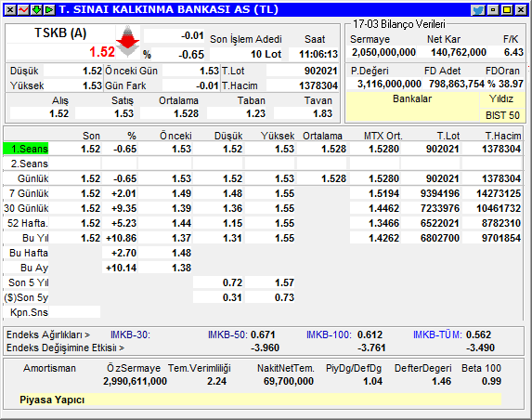Click the 17-03 Bilanço Verileri heading
Image resolution: width=532 pixels, height=420 pixels.
click(x=399, y=24)
